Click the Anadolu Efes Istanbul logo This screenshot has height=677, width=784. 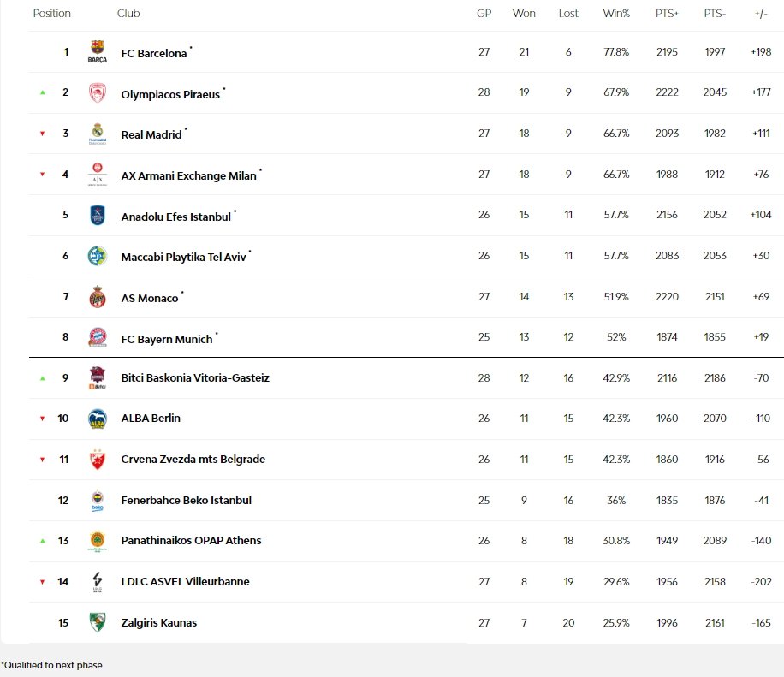[x=98, y=216]
